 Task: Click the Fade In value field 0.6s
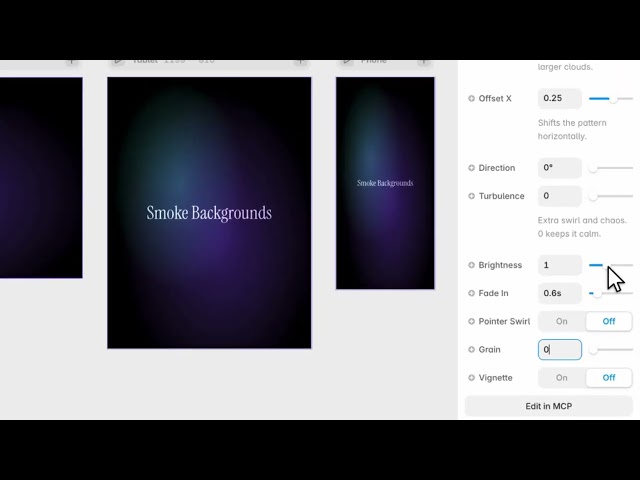[560, 293]
